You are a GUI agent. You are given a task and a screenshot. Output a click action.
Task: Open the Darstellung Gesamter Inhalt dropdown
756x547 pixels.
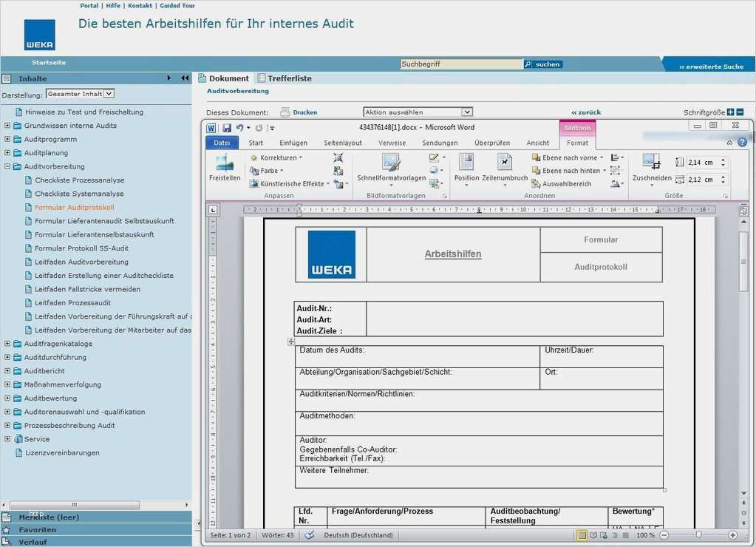[x=80, y=94]
